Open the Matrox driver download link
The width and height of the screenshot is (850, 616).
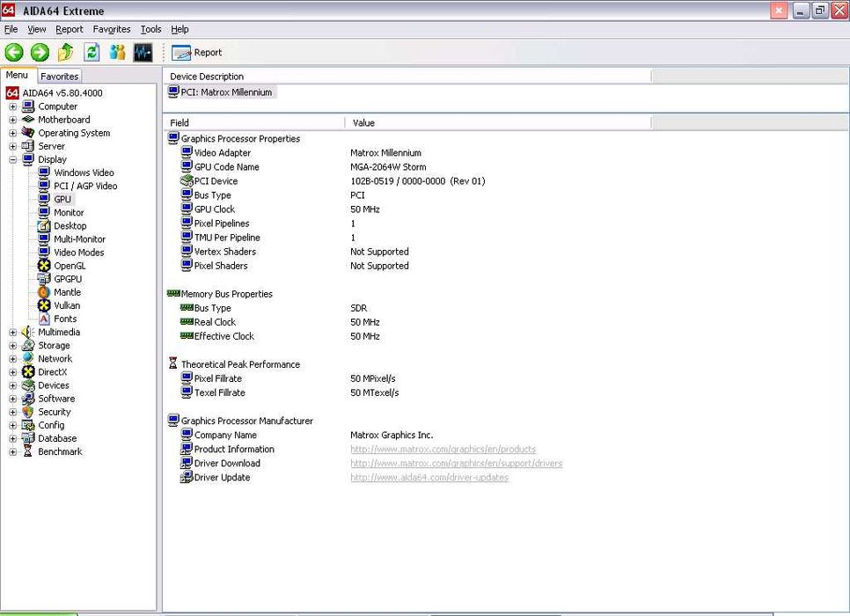[456, 464]
